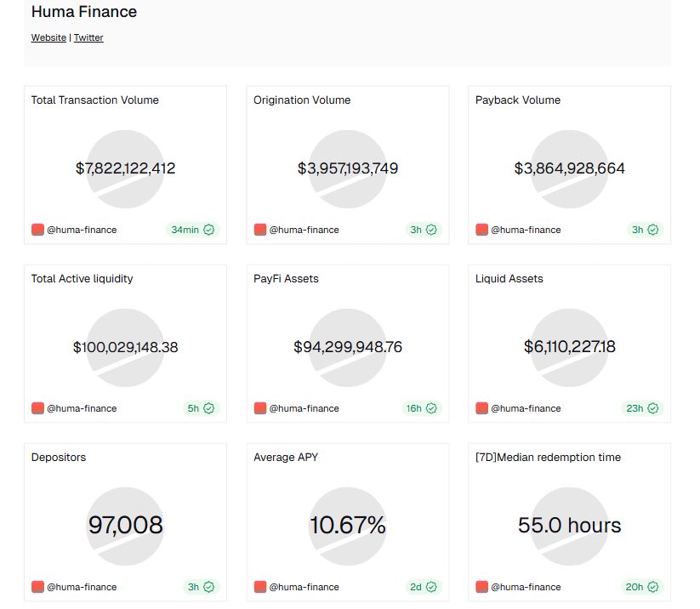Click the verified checkmark beside 23h
This screenshot has height=609, width=700.
coord(653,408)
